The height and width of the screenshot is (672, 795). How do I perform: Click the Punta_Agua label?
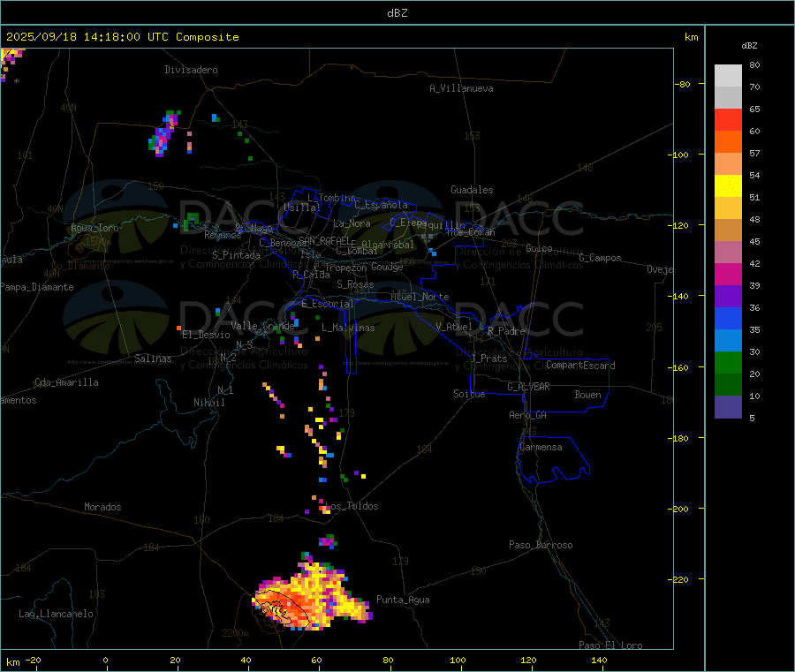click(403, 600)
